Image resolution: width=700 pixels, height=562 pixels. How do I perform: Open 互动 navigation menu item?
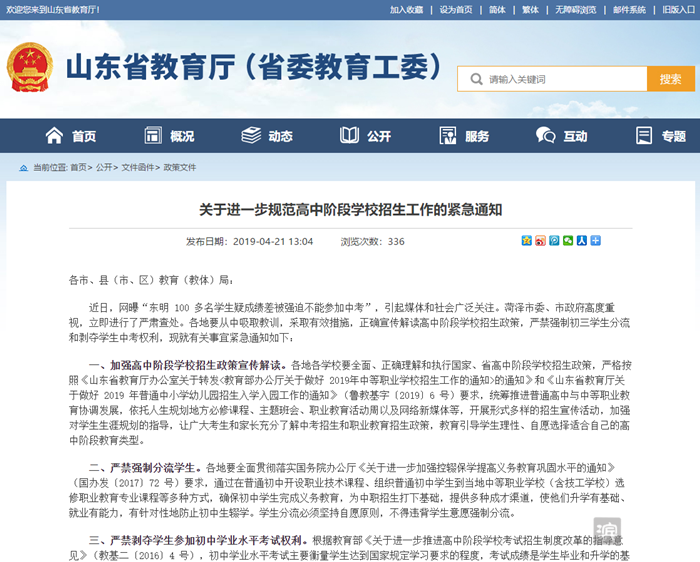(x=575, y=136)
